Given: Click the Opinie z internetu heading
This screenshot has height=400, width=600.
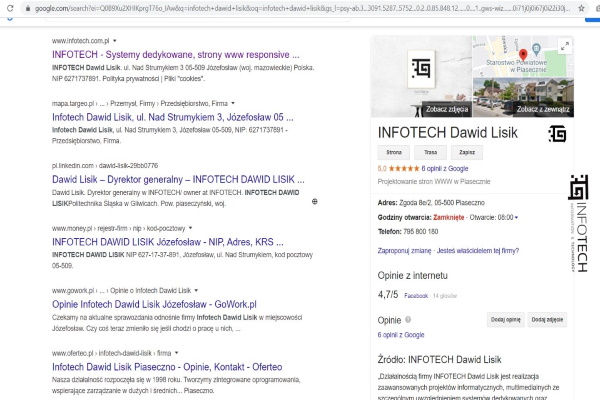Looking at the screenshot, I should pos(412,276).
